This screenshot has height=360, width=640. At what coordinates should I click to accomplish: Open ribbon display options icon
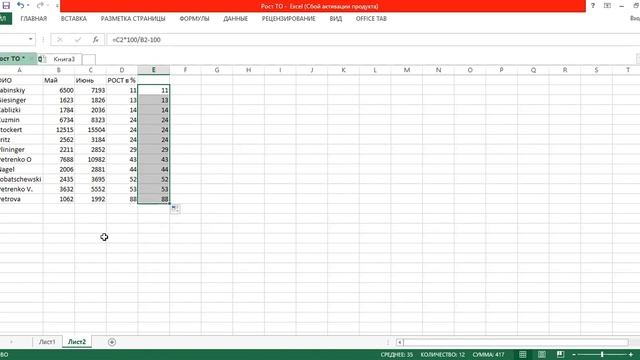(x=607, y=5)
